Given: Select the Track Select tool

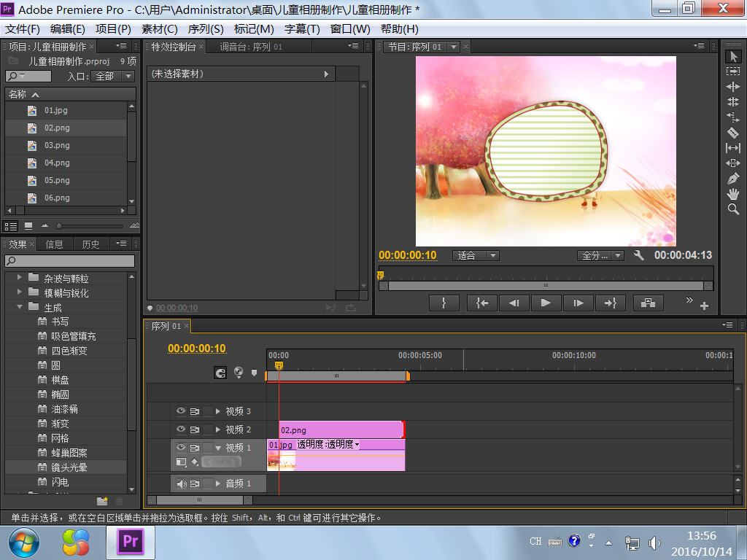Looking at the screenshot, I should [732, 71].
